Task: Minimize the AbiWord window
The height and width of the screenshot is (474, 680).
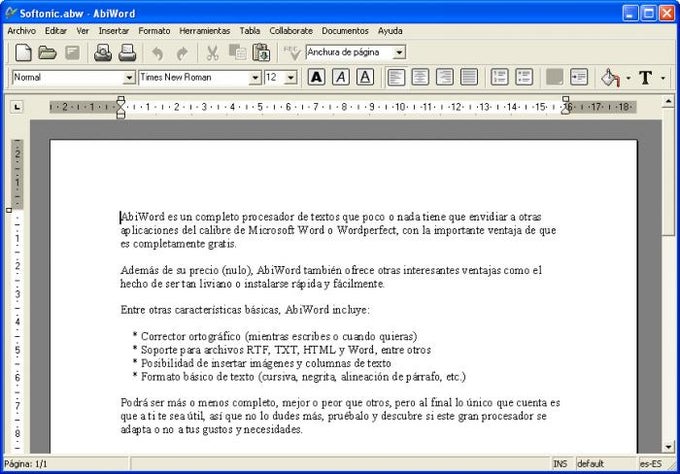Action: pos(631,13)
